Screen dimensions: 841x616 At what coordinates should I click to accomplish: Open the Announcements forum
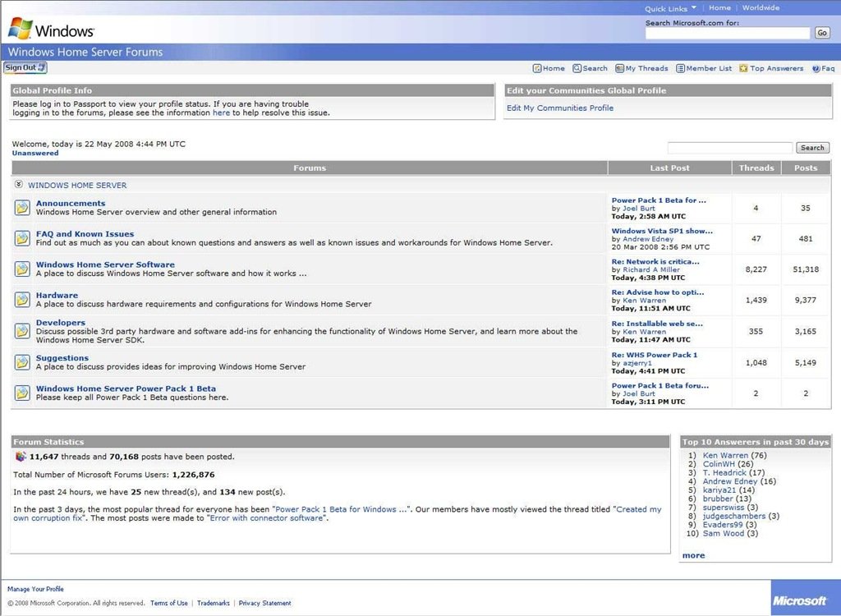(71, 204)
